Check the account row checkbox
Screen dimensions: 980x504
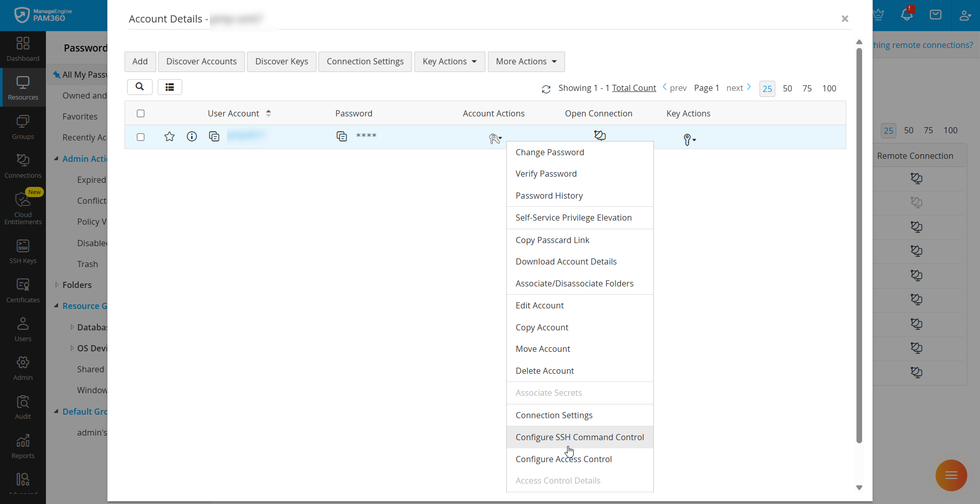[x=141, y=137]
